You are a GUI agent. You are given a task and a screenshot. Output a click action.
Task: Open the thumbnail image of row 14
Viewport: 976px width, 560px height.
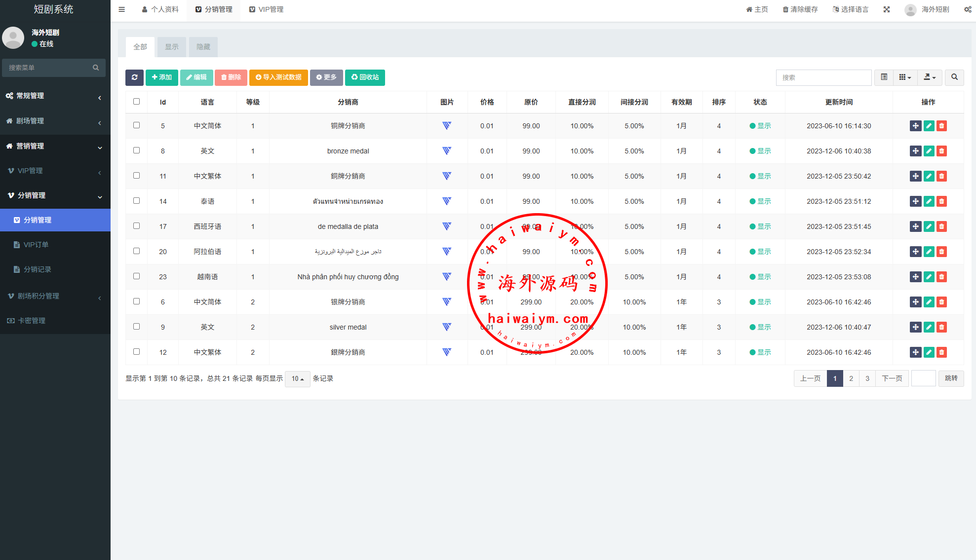(447, 201)
